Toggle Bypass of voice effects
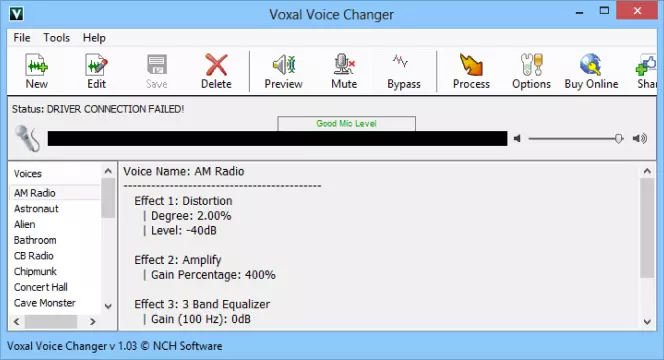 tap(404, 71)
